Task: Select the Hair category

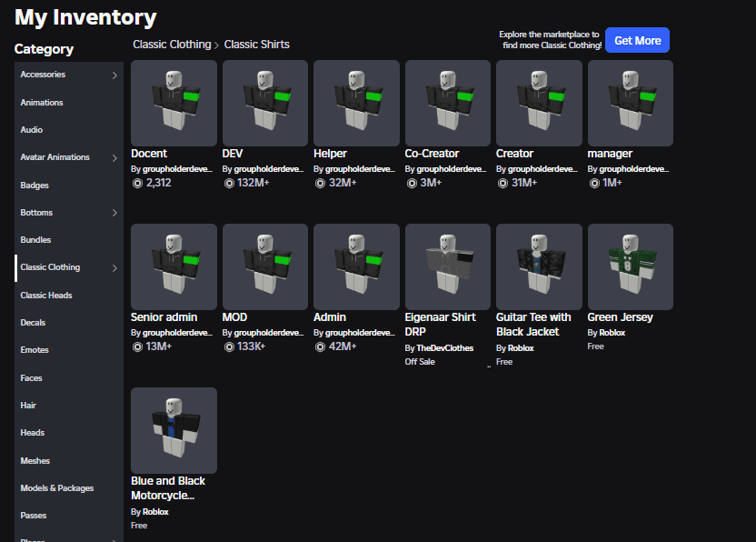Action: [x=69, y=406]
